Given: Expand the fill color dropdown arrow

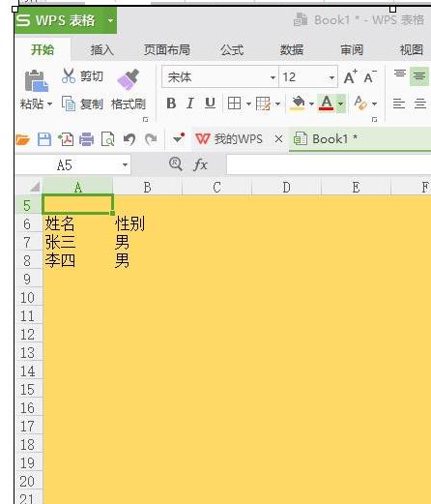Looking at the screenshot, I should [311, 104].
